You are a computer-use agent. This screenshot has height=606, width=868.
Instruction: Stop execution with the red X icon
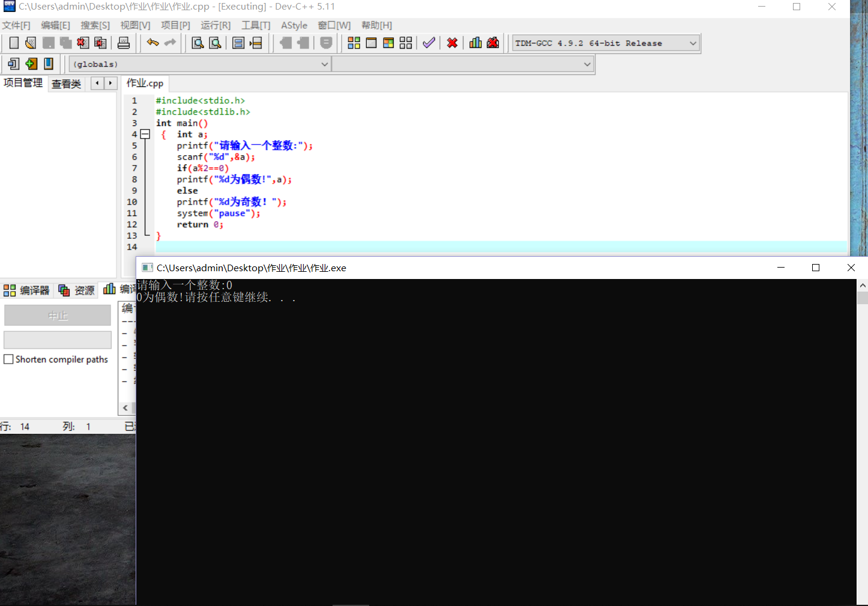(x=453, y=43)
